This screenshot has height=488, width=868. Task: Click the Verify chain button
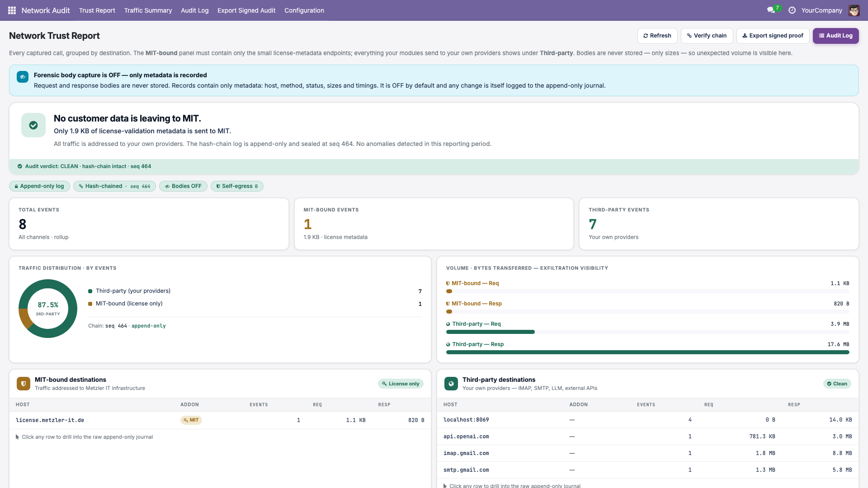pos(707,36)
